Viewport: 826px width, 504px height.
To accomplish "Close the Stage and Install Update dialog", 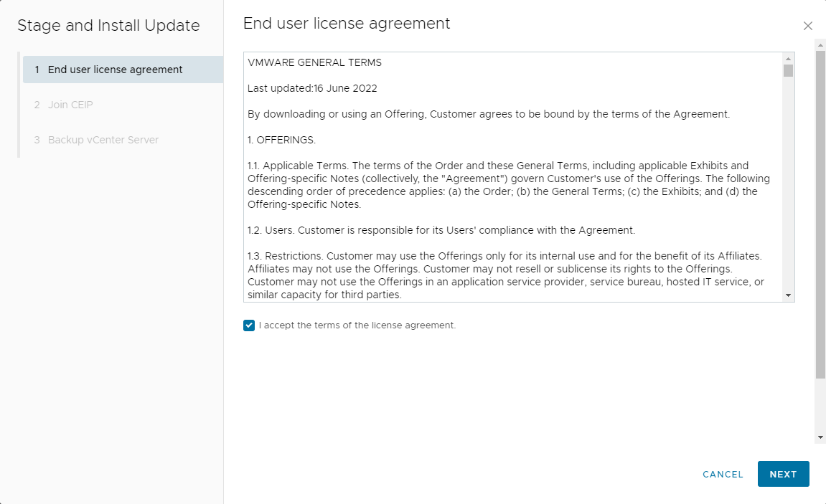I will pyautogui.click(x=807, y=26).
